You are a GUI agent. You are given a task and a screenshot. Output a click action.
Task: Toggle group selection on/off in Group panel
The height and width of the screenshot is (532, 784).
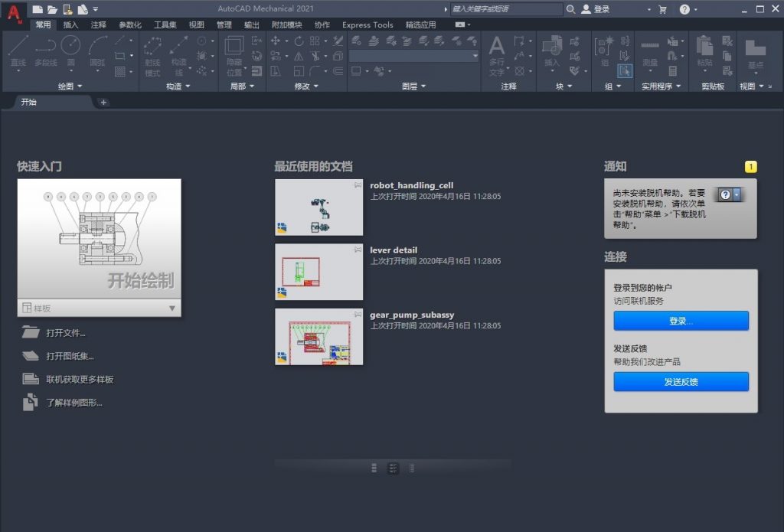point(625,71)
